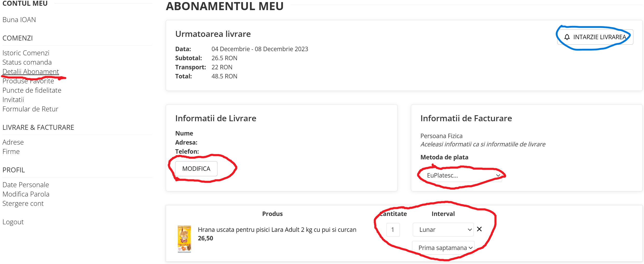Screen dimensions: 644x264
Task: Expand the Lunar interval dropdown
Action: (x=443, y=230)
